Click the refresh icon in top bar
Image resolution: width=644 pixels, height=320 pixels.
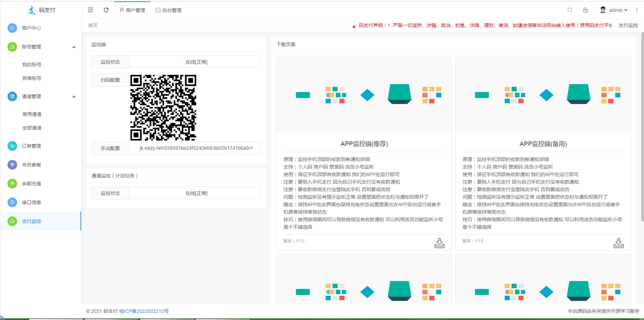[106, 10]
